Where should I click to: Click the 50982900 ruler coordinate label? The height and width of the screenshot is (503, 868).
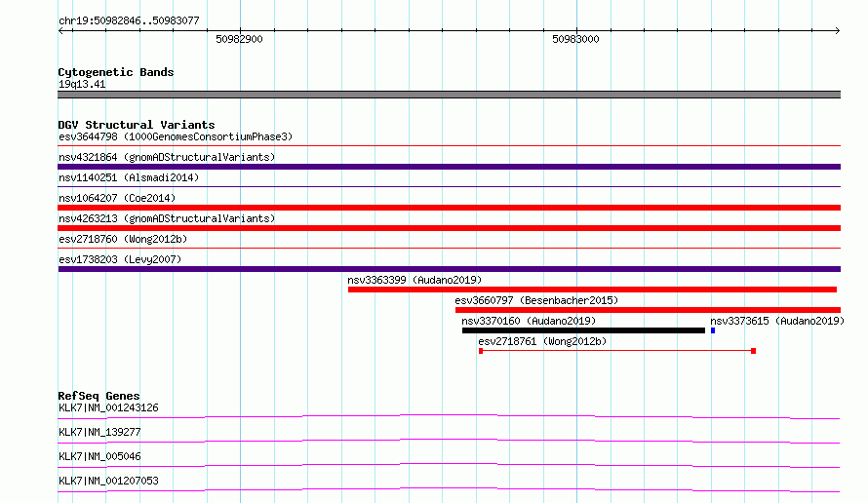click(x=239, y=39)
